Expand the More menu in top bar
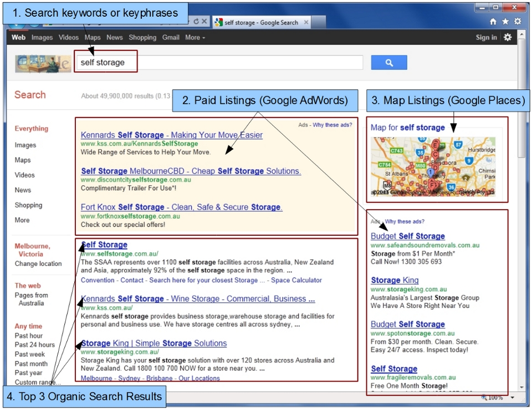The image size is (532, 410). coord(195,38)
